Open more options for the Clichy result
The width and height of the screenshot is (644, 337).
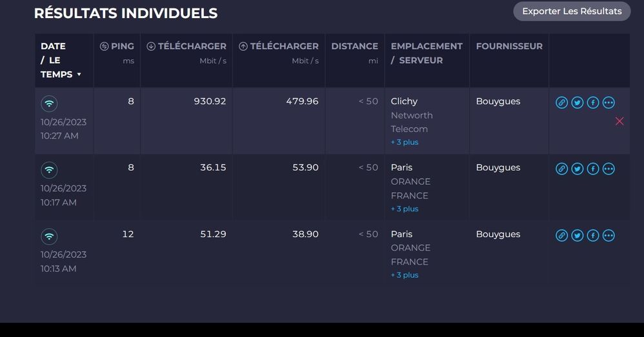(609, 102)
